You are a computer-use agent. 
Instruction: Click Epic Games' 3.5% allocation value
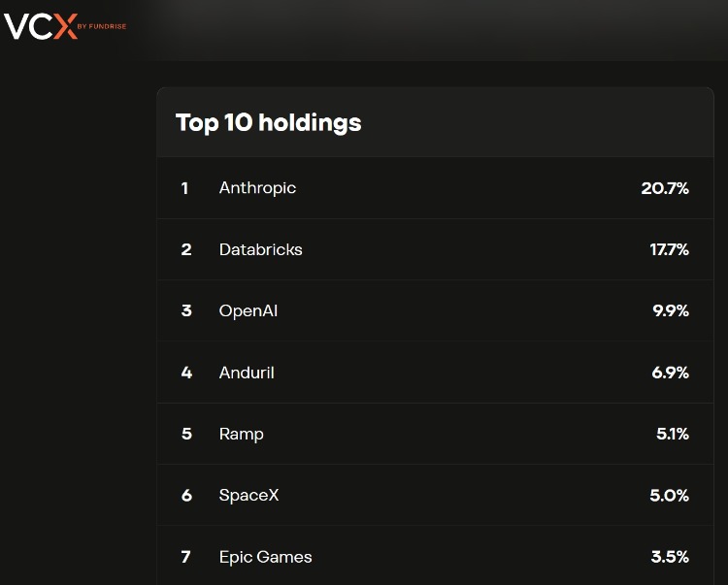point(670,557)
